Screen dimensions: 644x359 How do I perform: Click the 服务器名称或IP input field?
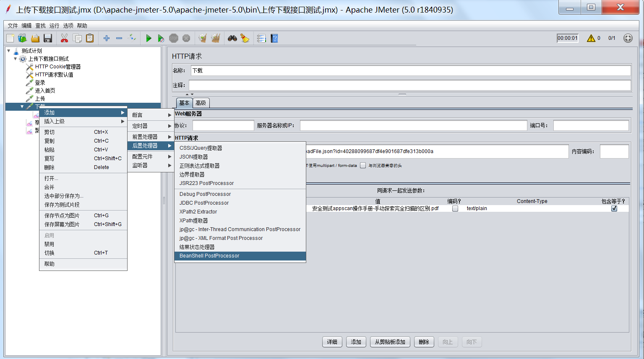413,125
